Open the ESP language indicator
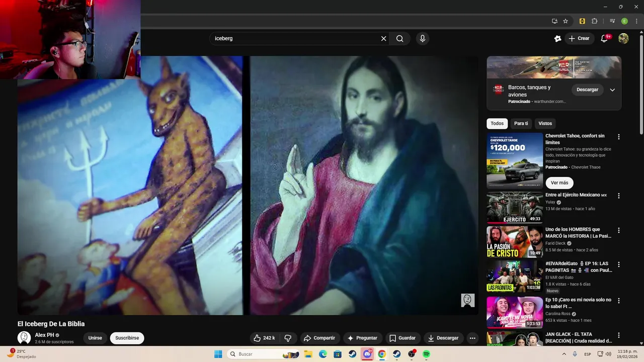 point(588,354)
